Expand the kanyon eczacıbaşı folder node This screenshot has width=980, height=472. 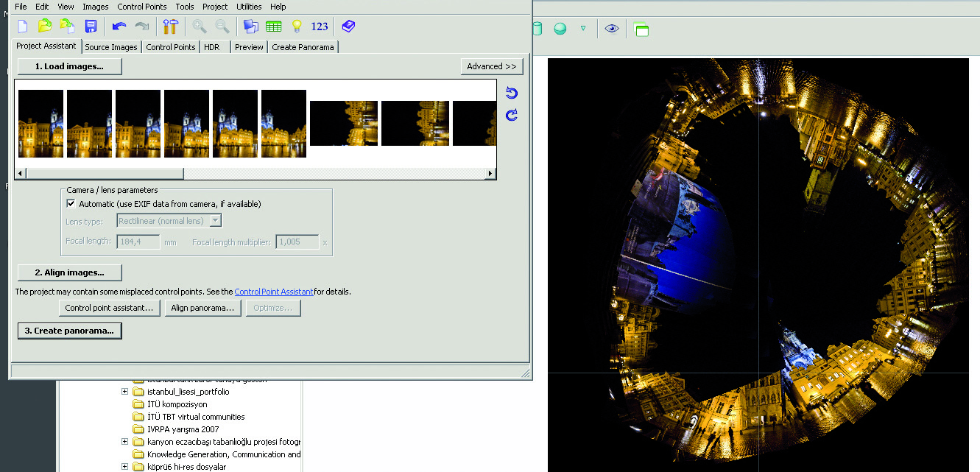125,442
